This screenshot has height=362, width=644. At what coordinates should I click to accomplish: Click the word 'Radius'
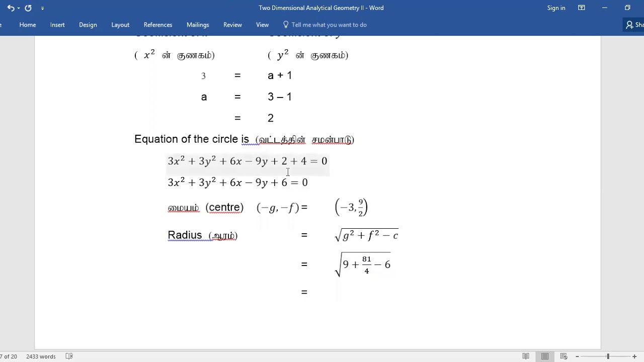tap(185, 235)
